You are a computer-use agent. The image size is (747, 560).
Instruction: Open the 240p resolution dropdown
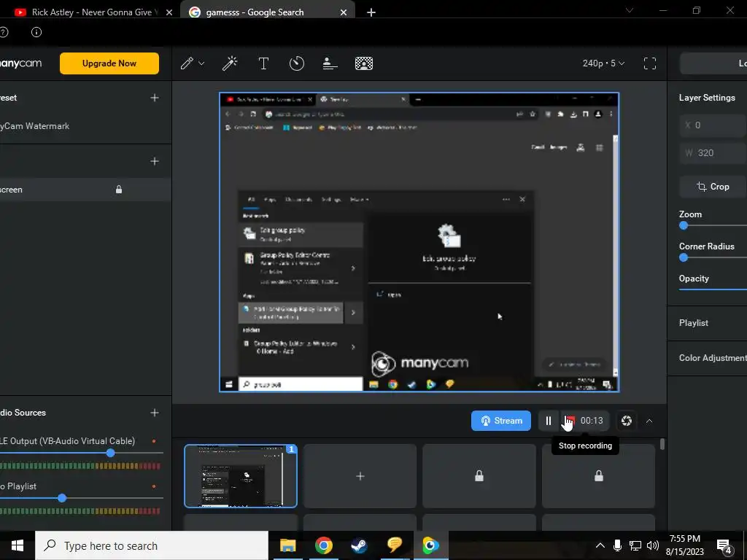click(x=603, y=63)
